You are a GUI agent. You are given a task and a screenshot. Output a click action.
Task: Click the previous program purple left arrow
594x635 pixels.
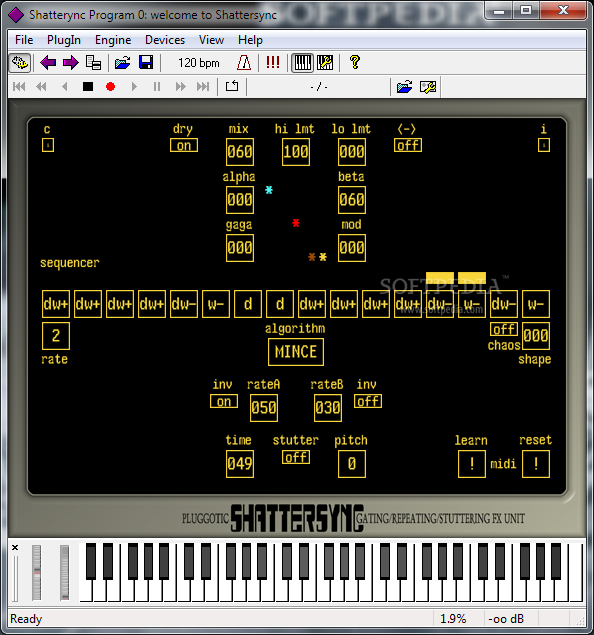click(x=48, y=63)
